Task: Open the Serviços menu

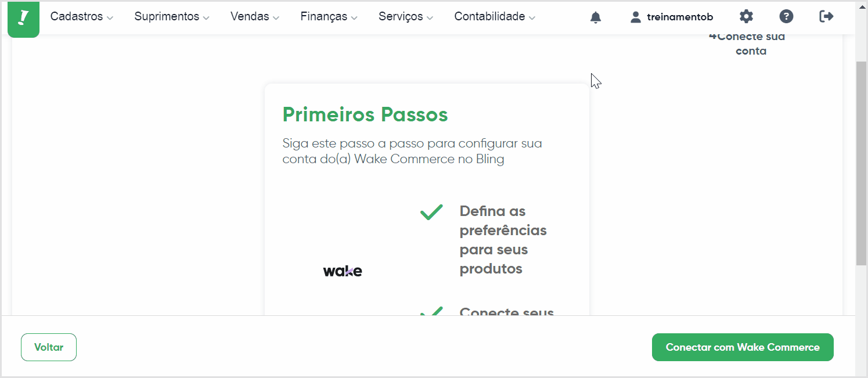Action: click(x=406, y=17)
